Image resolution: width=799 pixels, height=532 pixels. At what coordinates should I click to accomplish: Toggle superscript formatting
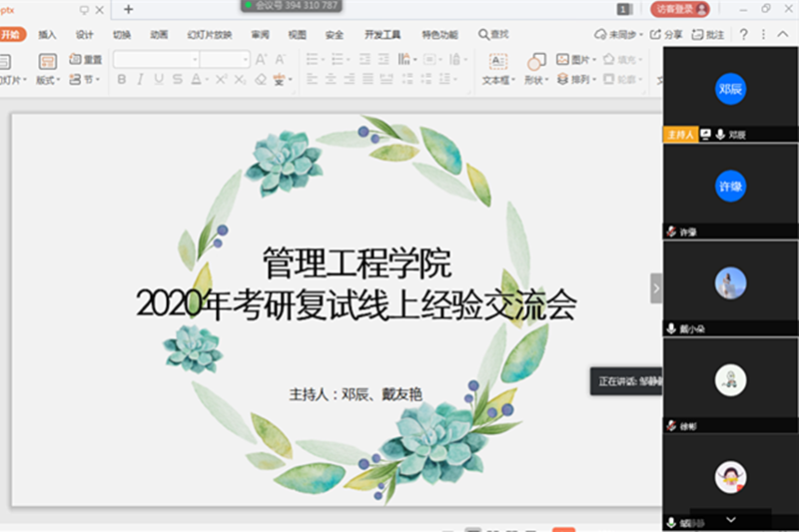click(x=221, y=80)
